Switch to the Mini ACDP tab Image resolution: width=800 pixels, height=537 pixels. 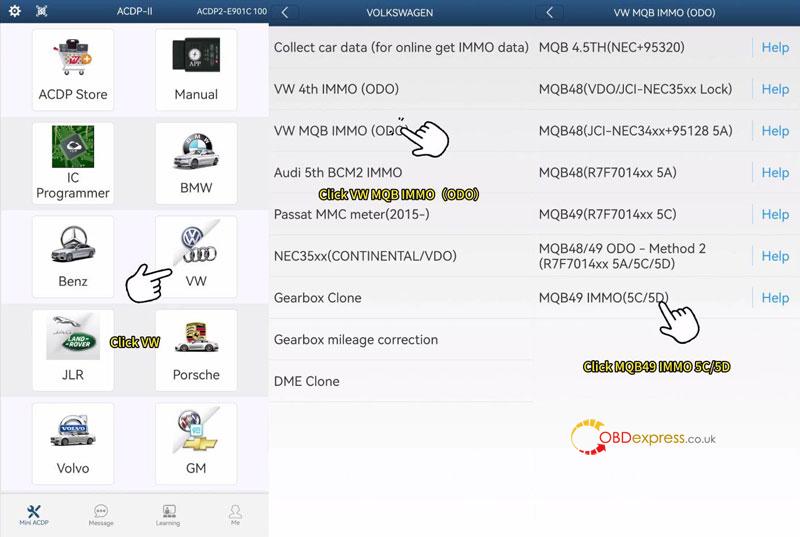pos(34,515)
